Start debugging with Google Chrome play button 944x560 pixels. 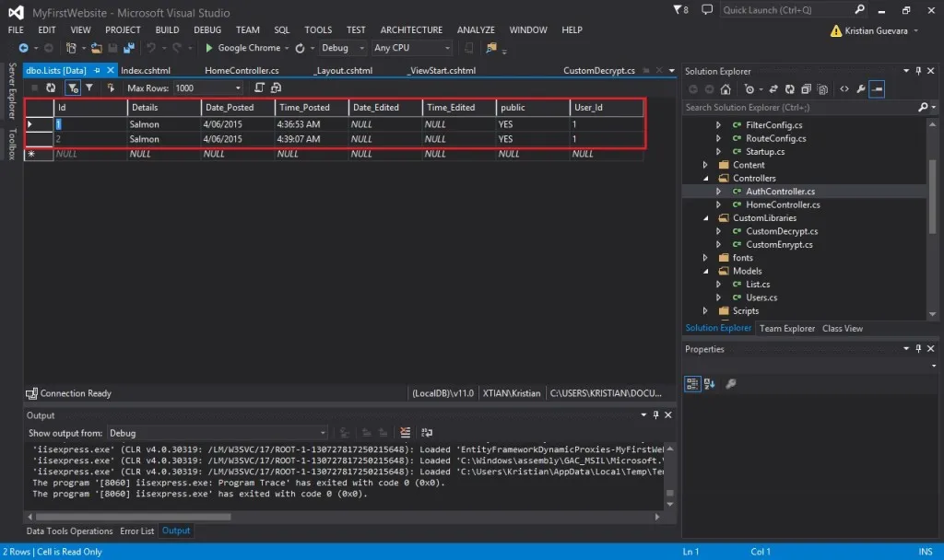coord(209,48)
